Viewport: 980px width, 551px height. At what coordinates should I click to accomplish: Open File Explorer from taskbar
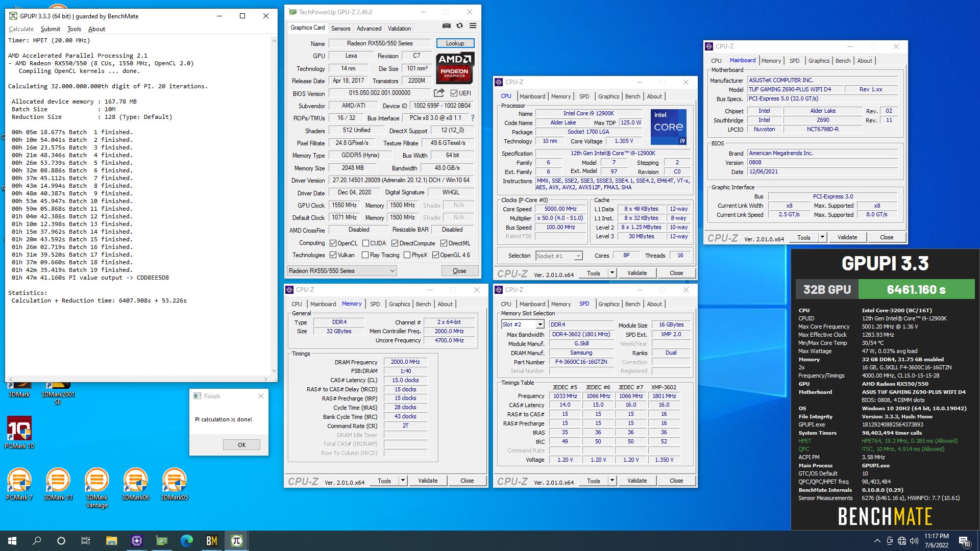click(x=111, y=541)
